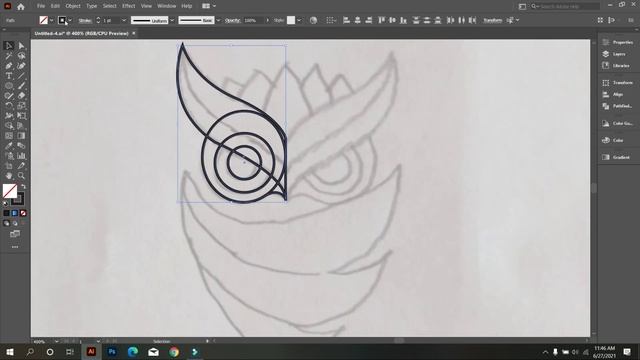Image resolution: width=640 pixels, height=360 pixels.
Task: Set paint mode to Color
Action: [x=6, y=213]
